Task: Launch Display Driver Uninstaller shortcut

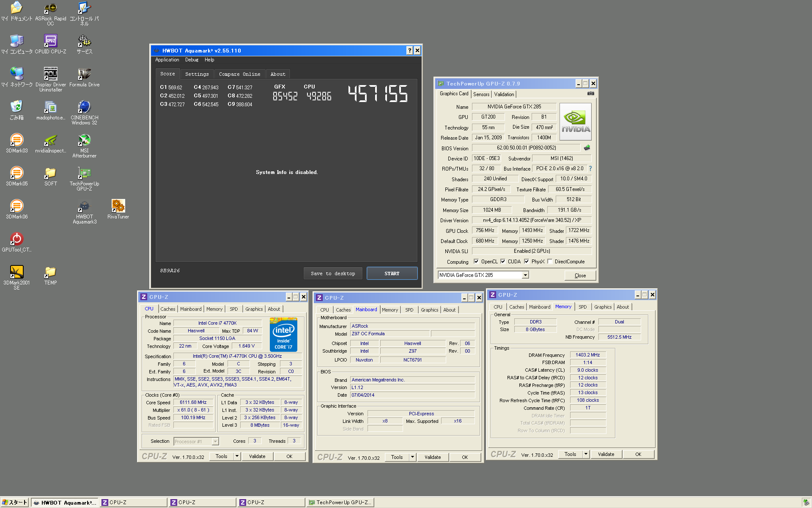Action: [50, 79]
